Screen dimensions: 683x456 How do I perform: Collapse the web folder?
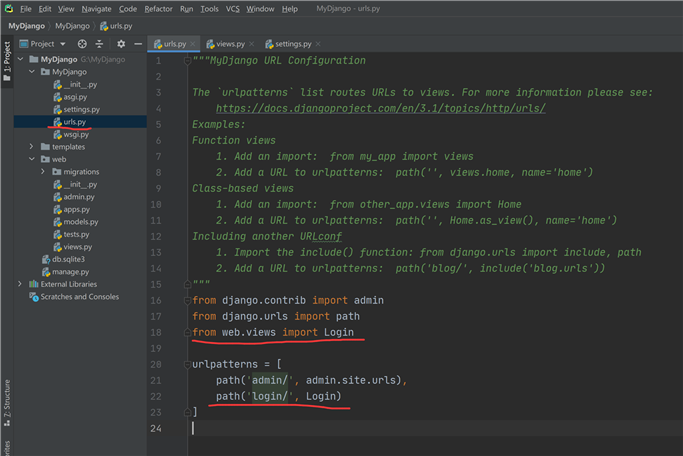[32, 159]
